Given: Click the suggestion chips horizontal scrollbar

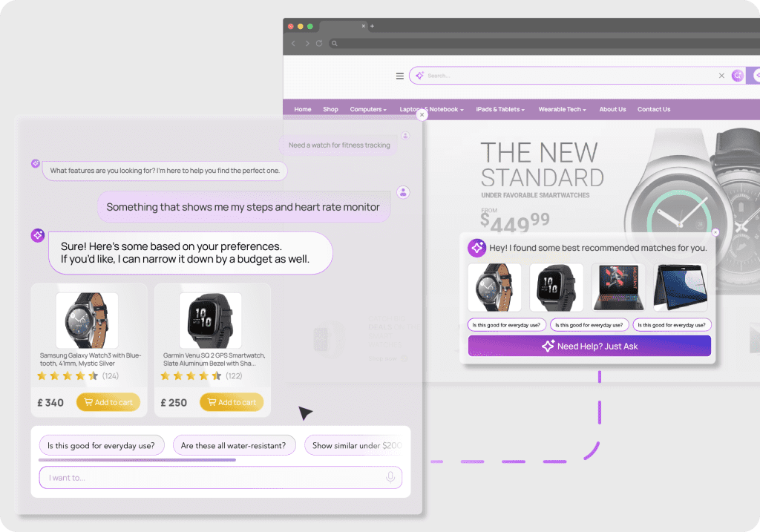Looking at the screenshot, I should pos(137,460).
